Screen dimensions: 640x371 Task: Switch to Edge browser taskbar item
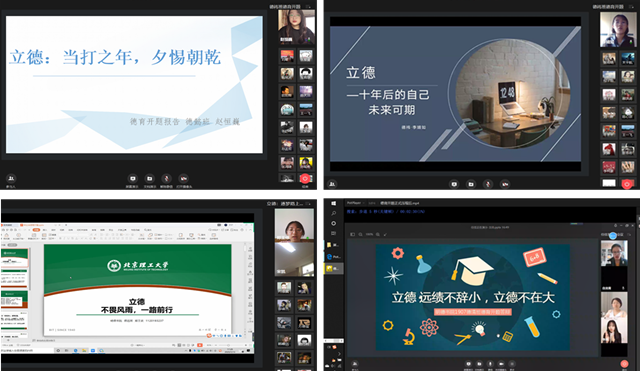333,256
